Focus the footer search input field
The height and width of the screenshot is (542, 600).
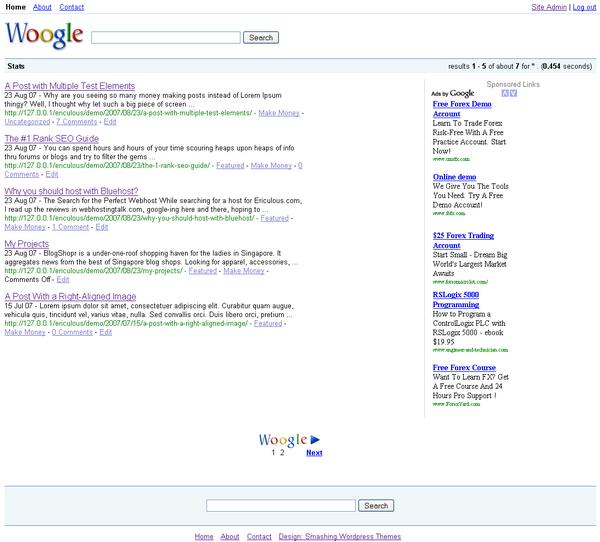pos(281,506)
